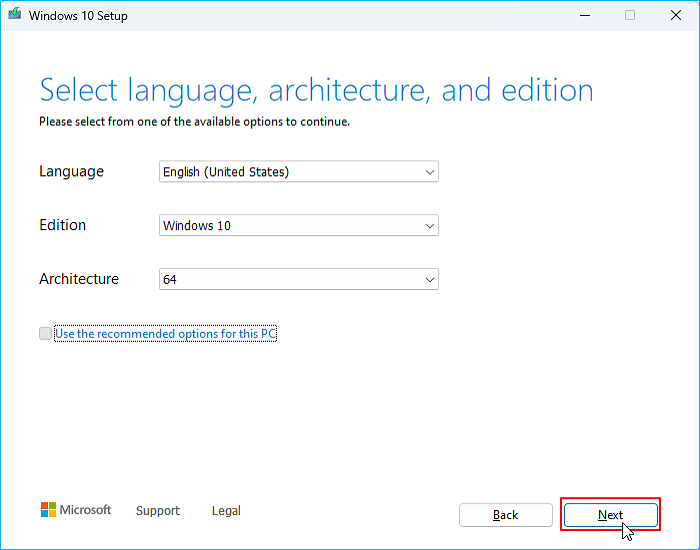Click the Architecture field label

point(79,279)
